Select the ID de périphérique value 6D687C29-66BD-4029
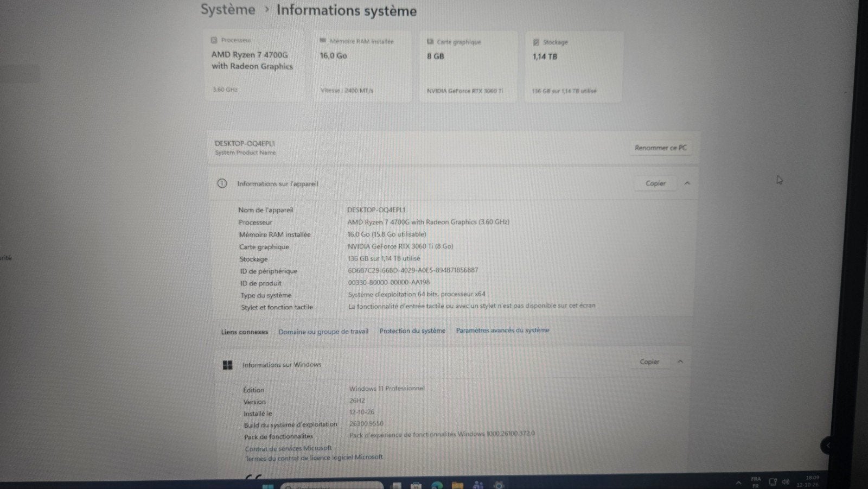 (x=413, y=270)
